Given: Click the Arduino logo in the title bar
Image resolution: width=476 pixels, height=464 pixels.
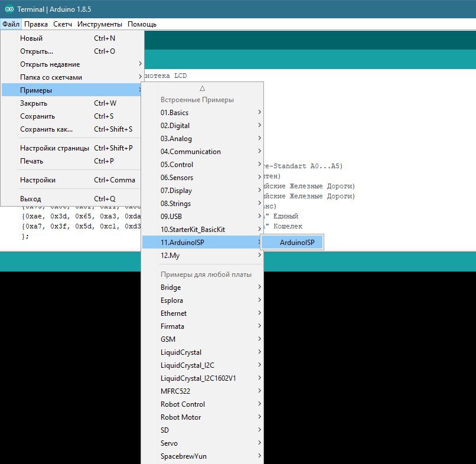Looking at the screenshot, I should (x=9, y=9).
